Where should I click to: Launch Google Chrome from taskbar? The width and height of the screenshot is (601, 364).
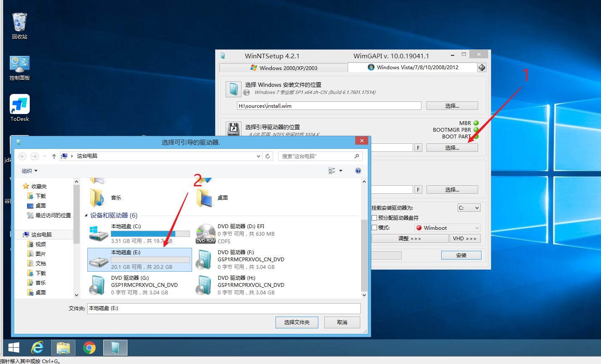click(89, 348)
